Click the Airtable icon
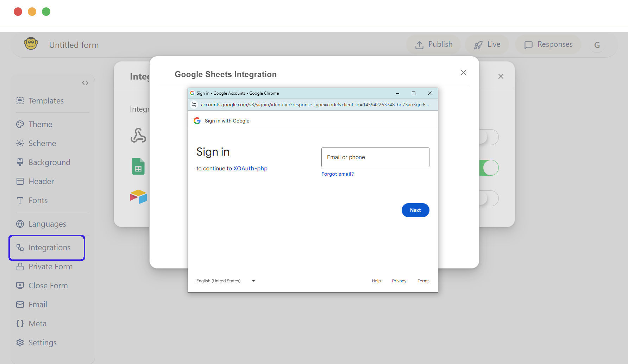 click(138, 197)
